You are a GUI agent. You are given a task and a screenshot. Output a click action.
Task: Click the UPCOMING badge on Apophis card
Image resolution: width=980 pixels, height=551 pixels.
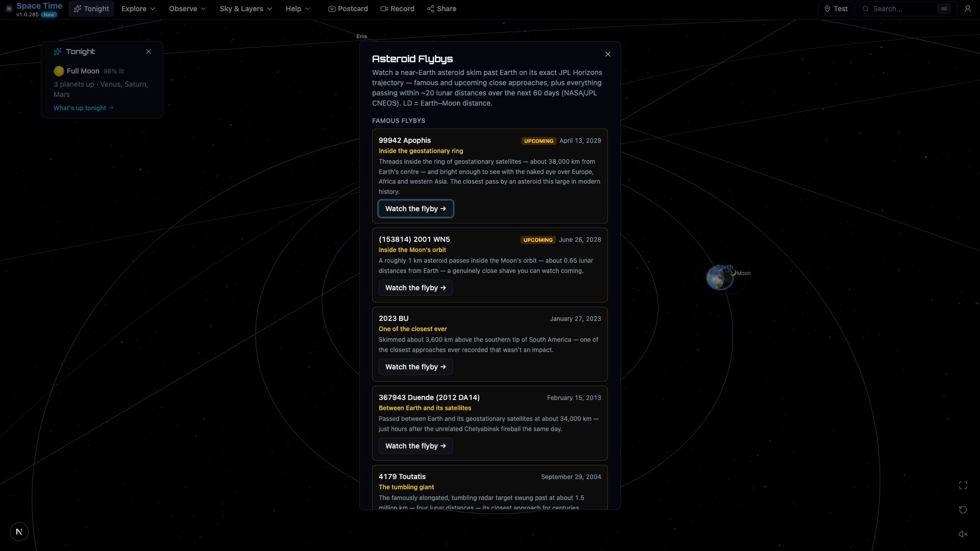pos(538,141)
